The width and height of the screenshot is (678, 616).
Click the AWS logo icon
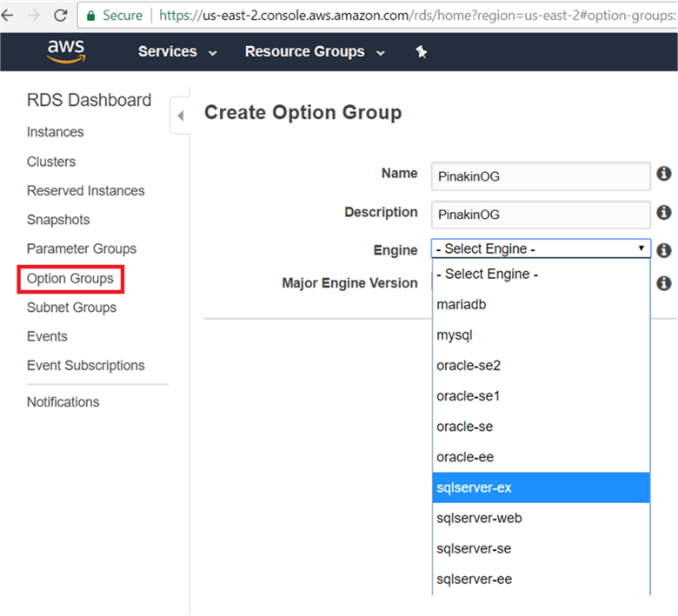pyautogui.click(x=66, y=52)
